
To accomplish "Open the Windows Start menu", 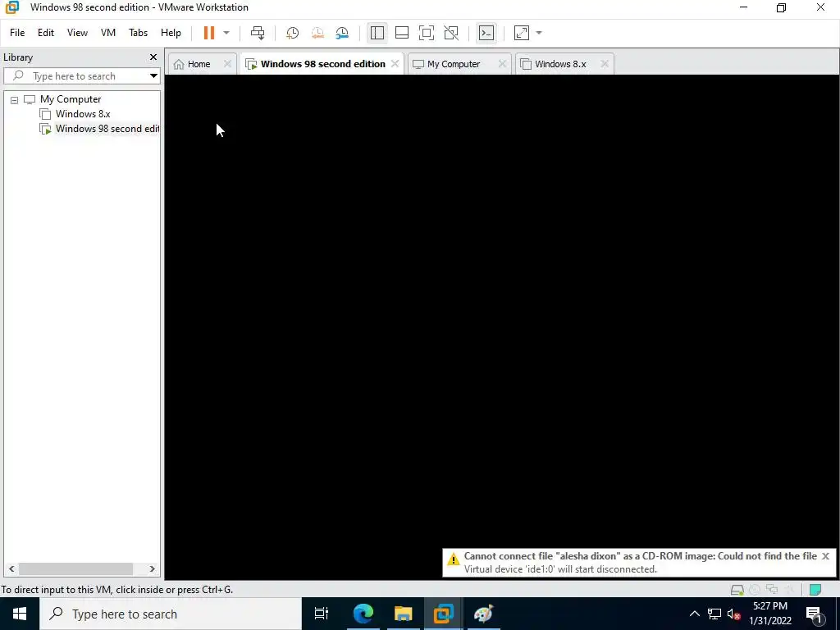I will coord(20,614).
